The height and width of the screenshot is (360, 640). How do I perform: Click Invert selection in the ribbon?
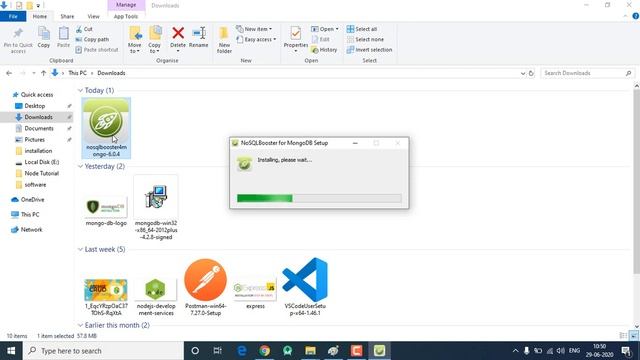click(x=369, y=49)
